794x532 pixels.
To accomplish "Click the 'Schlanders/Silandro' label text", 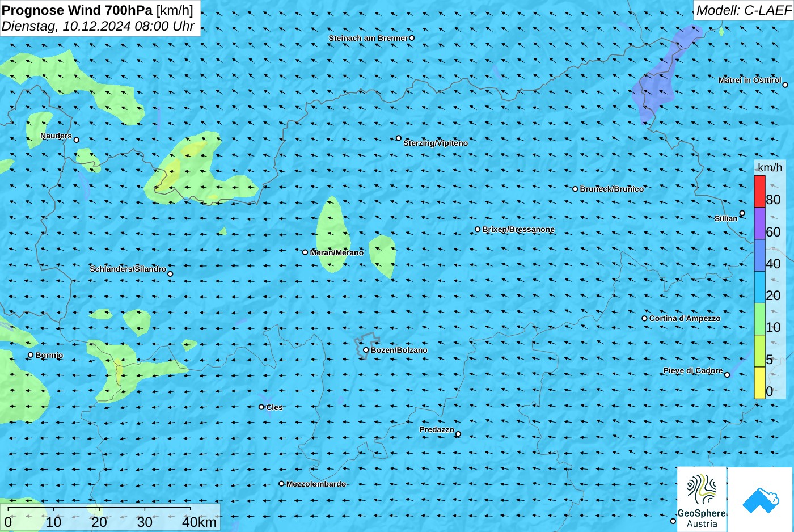I will (x=128, y=269).
